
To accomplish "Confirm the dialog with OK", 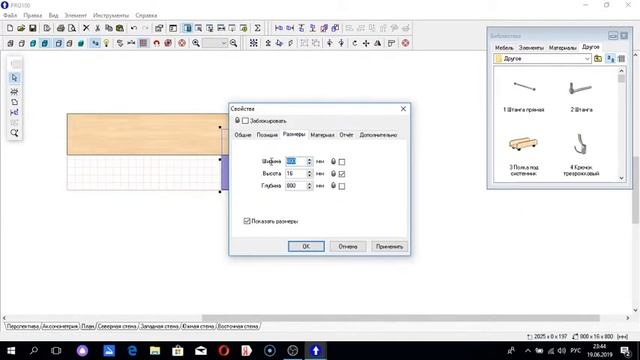I will point(306,247).
